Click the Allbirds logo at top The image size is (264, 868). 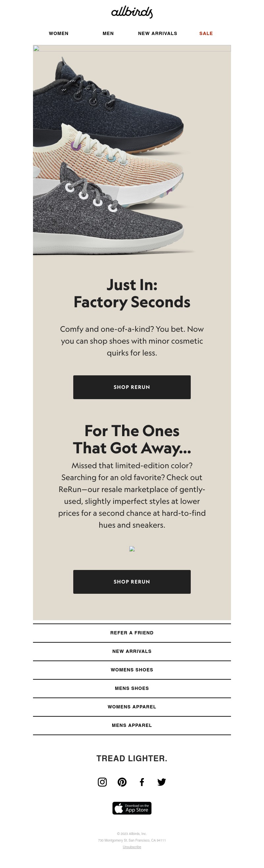(x=132, y=12)
